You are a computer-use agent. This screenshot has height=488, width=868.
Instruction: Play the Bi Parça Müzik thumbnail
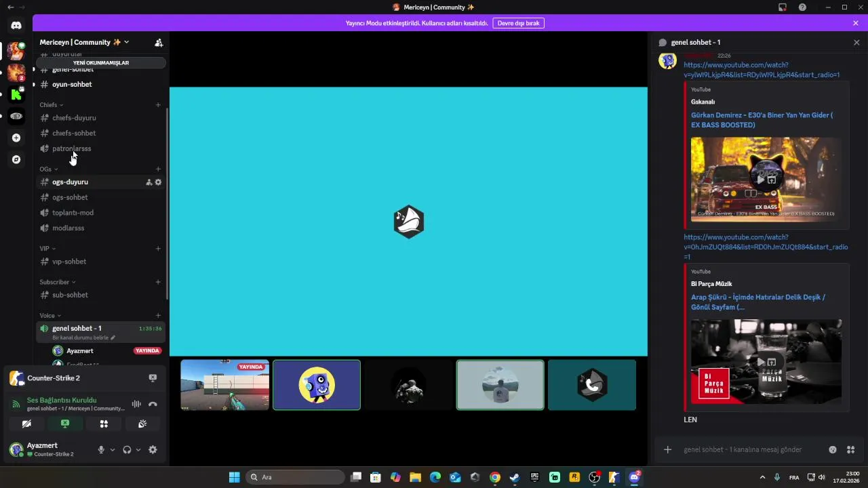(x=766, y=362)
